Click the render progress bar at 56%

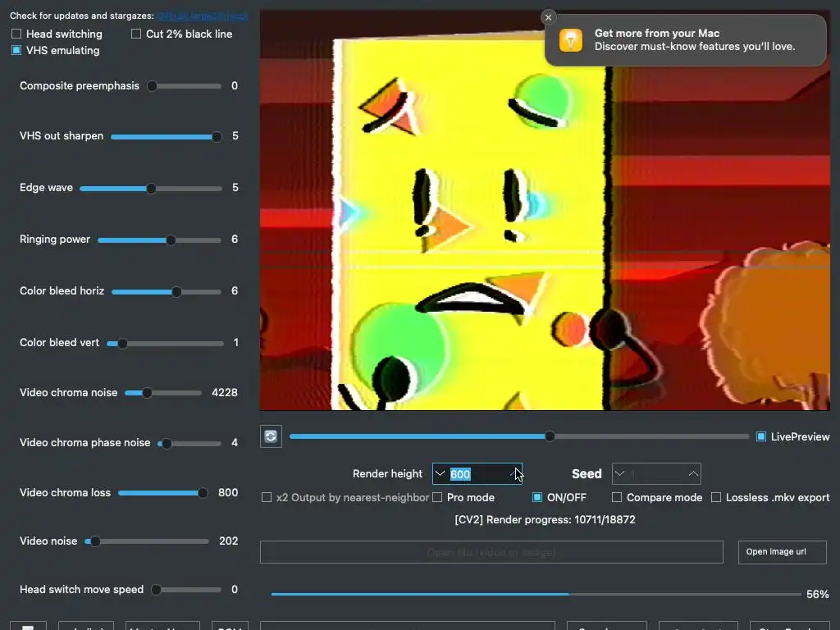coord(536,594)
